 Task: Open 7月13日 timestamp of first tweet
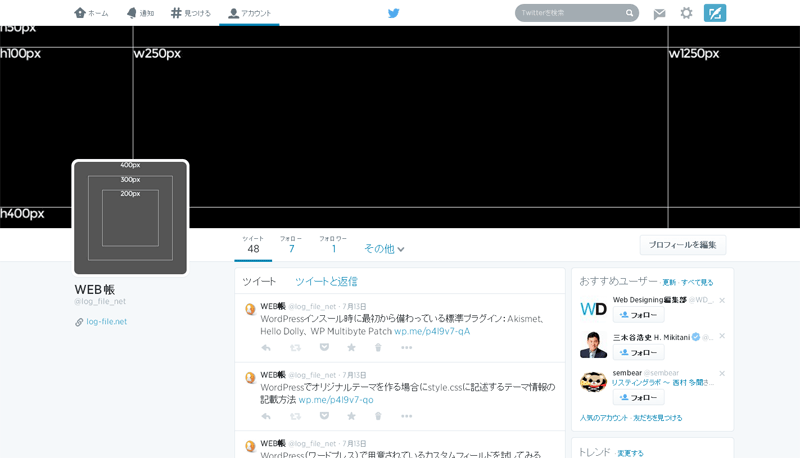pos(354,307)
